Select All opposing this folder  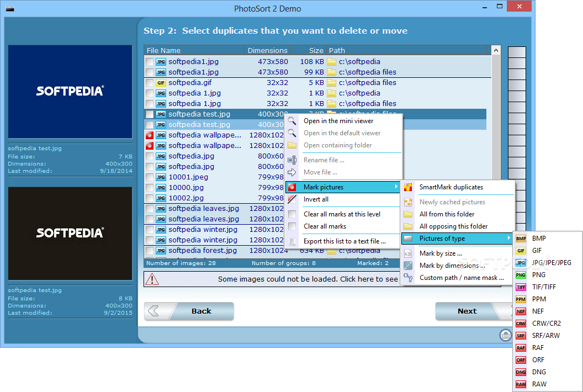click(453, 226)
